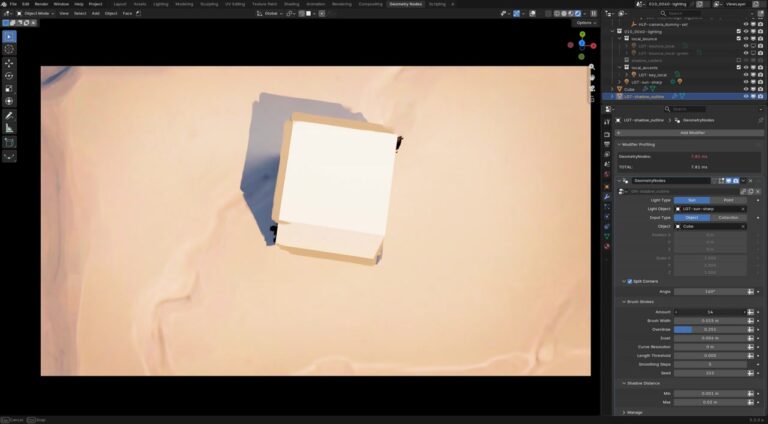Expand the Manage section
This screenshot has width=768, height=424.
pos(624,413)
